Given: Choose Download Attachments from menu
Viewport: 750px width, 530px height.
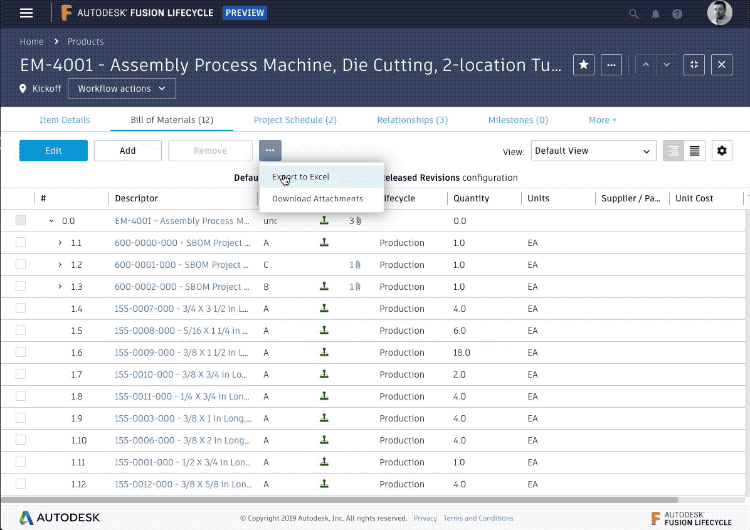Looking at the screenshot, I should tap(321, 199).
